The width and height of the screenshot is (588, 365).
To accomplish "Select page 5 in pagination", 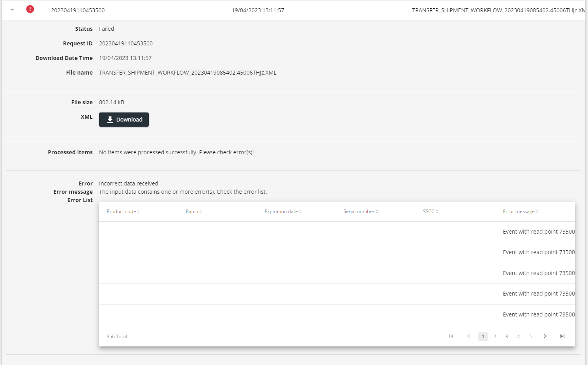I will 530,336.
